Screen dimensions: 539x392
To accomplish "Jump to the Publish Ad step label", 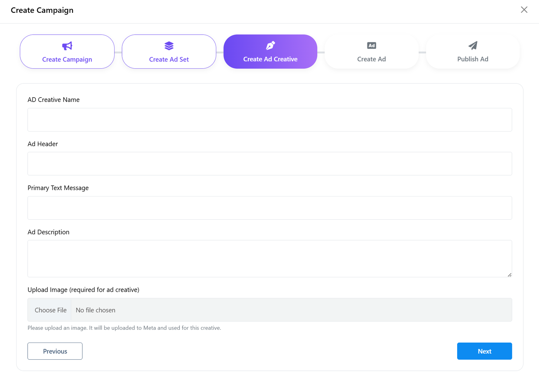I will (473, 59).
